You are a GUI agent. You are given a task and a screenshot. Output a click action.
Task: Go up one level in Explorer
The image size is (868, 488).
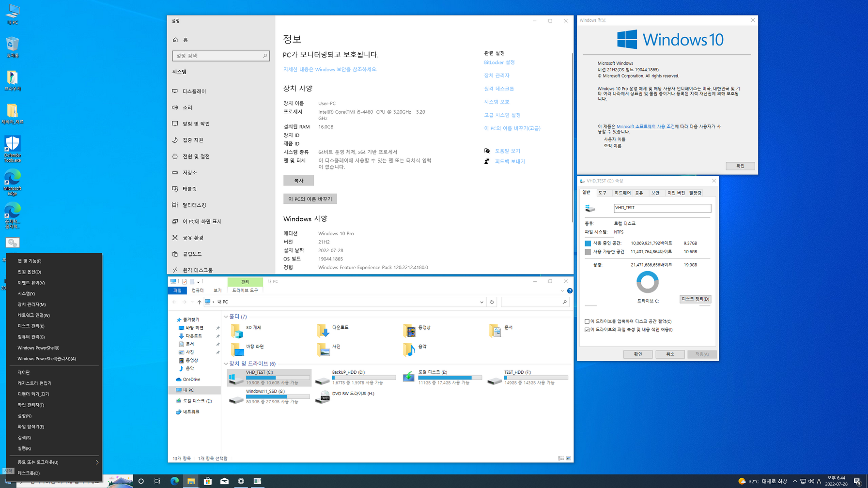pos(199,302)
